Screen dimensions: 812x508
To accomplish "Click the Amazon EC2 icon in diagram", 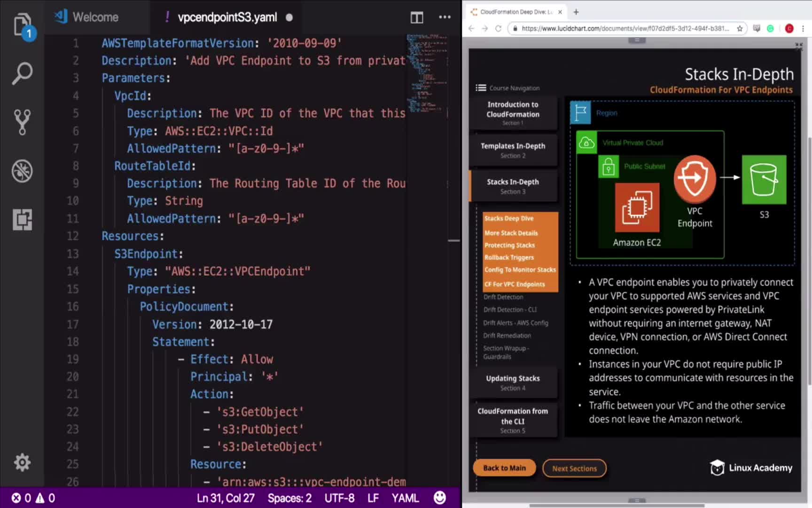I will pos(637,207).
